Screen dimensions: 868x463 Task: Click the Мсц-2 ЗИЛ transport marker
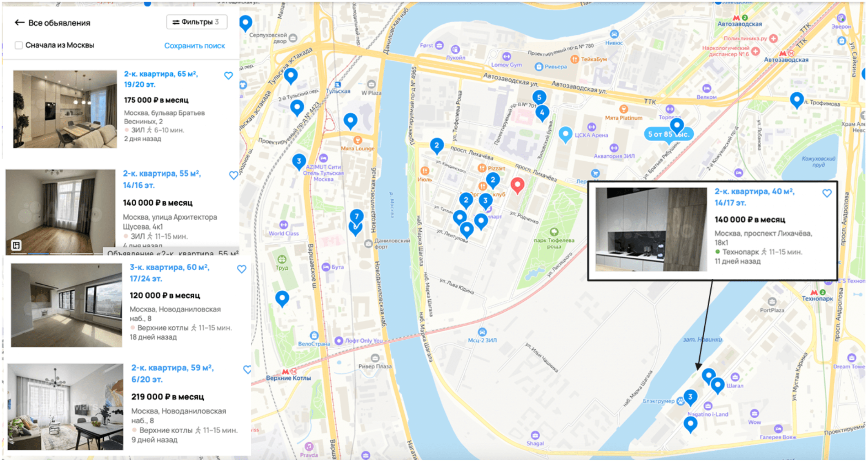[482, 332]
